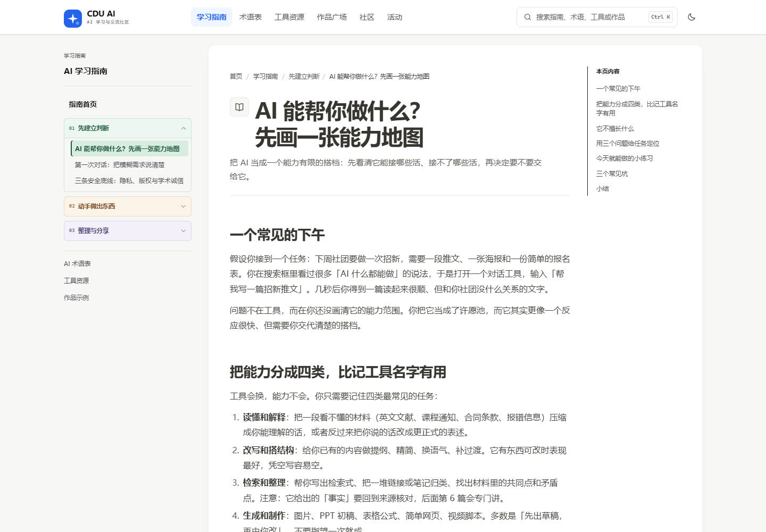Expand the 02 动手做出东西 section
This screenshot has width=766, height=532.
click(x=128, y=206)
